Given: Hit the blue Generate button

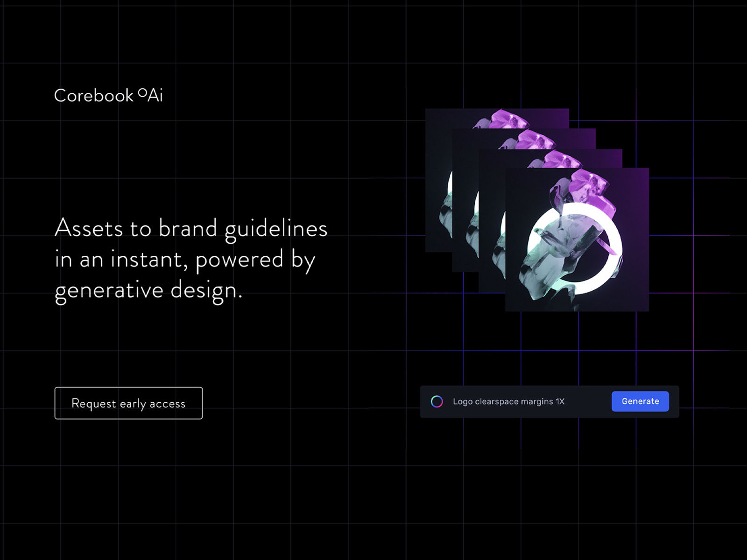Looking at the screenshot, I should pyautogui.click(x=640, y=401).
